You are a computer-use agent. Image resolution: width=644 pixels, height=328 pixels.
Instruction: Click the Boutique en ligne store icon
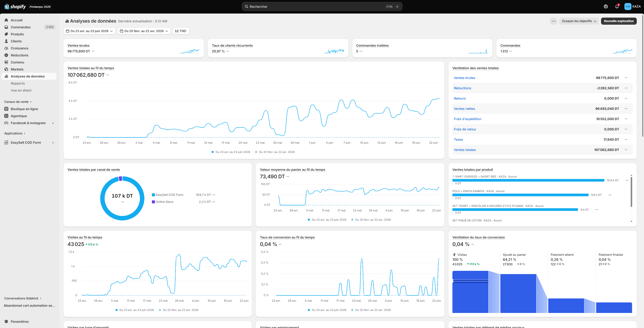(6, 109)
